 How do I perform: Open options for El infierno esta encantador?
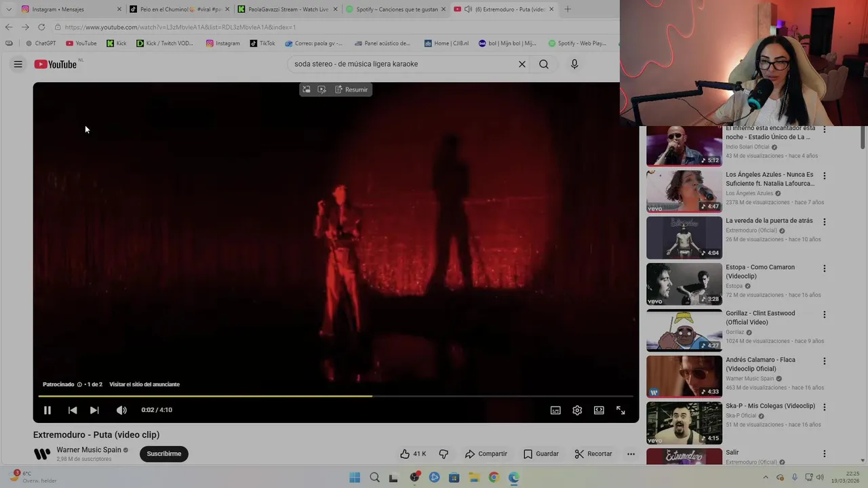click(825, 129)
